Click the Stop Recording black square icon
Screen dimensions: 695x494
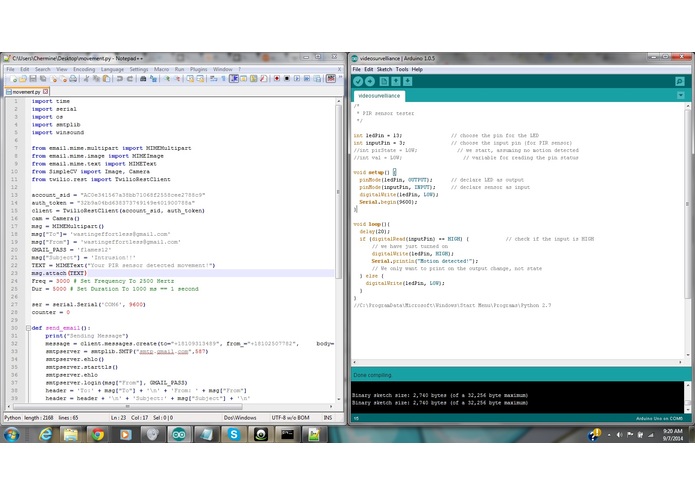287,79
